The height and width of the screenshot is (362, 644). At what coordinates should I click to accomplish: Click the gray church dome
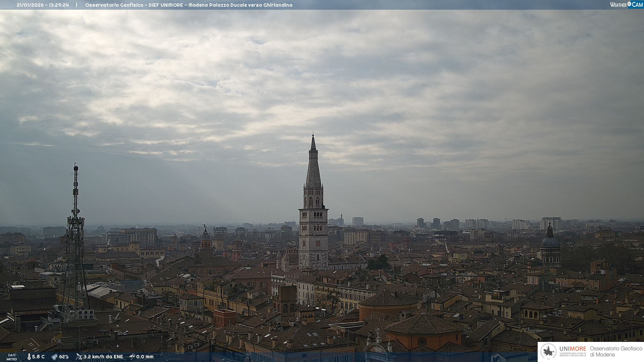click(550, 242)
